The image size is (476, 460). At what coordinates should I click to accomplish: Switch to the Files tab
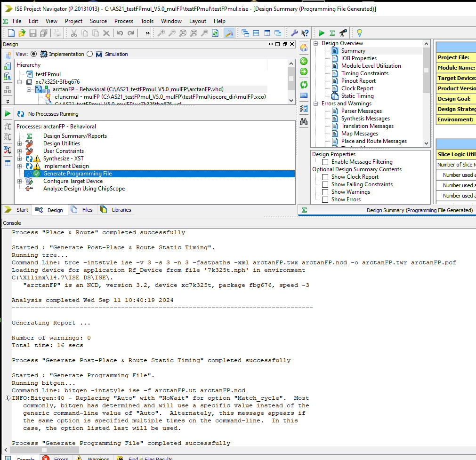pyautogui.click(x=82, y=210)
